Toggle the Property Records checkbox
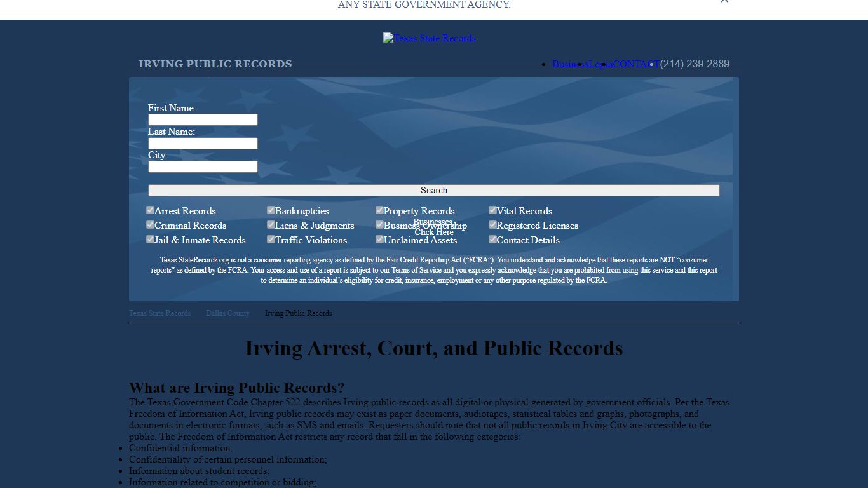Viewport: 868px width, 488px height. pos(379,210)
